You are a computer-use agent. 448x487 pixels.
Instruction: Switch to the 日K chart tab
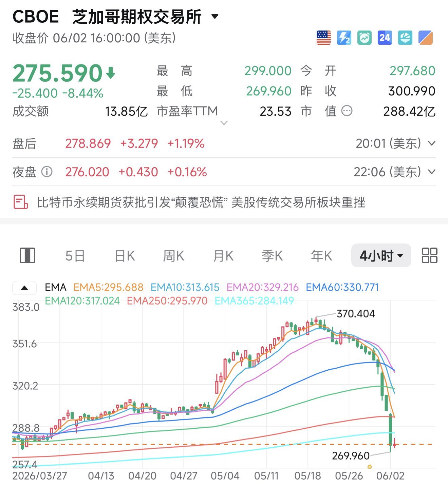click(125, 256)
